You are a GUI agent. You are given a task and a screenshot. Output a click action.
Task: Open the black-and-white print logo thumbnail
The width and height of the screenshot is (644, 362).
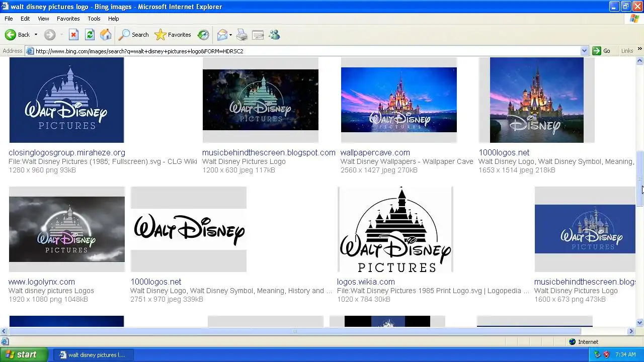395,229
